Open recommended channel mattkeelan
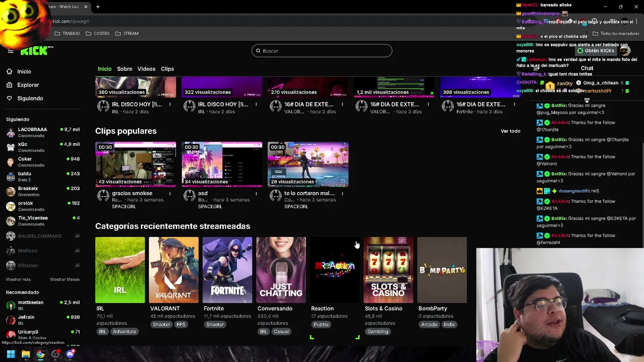 click(x=43, y=305)
